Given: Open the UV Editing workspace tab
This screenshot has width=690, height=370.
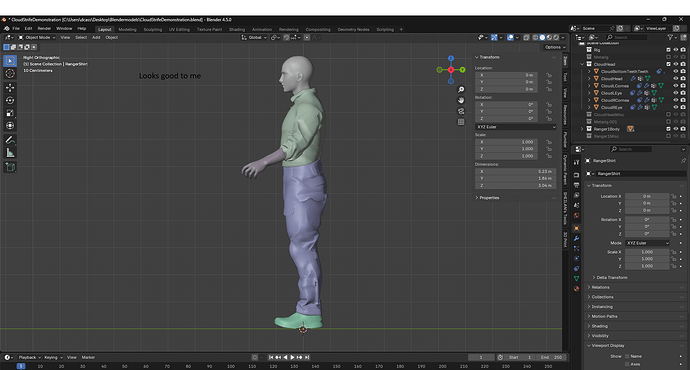Looking at the screenshot, I should pyautogui.click(x=179, y=29).
